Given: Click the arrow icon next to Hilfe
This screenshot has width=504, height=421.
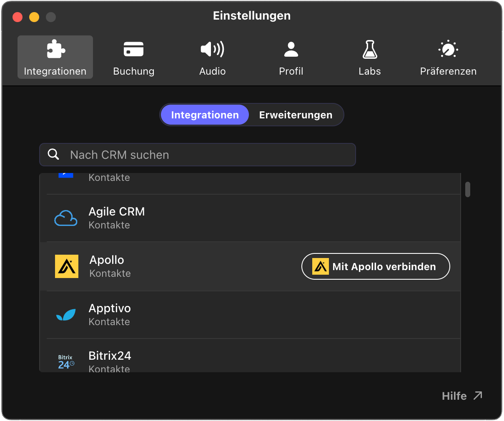Looking at the screenshot, I should 478,395.
